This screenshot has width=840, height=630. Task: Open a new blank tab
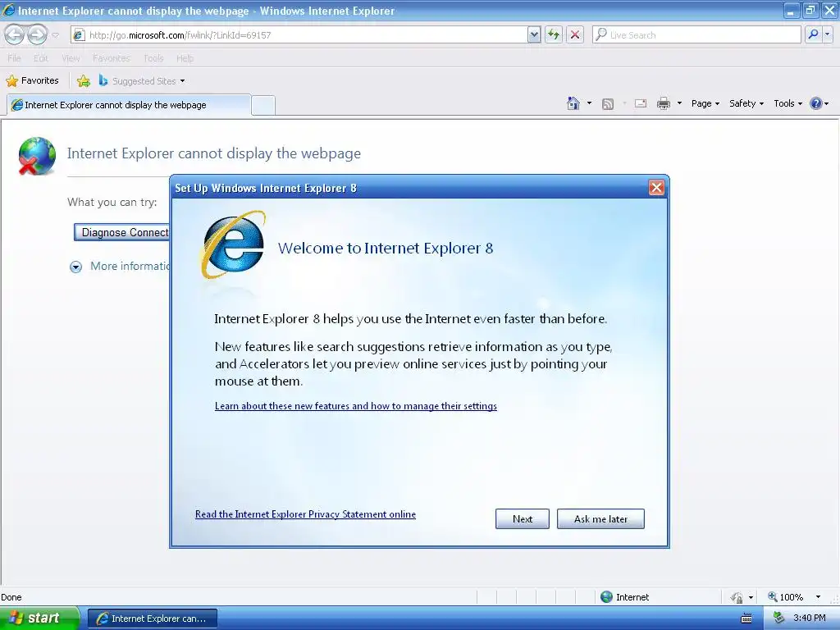[x=263, y=106]
